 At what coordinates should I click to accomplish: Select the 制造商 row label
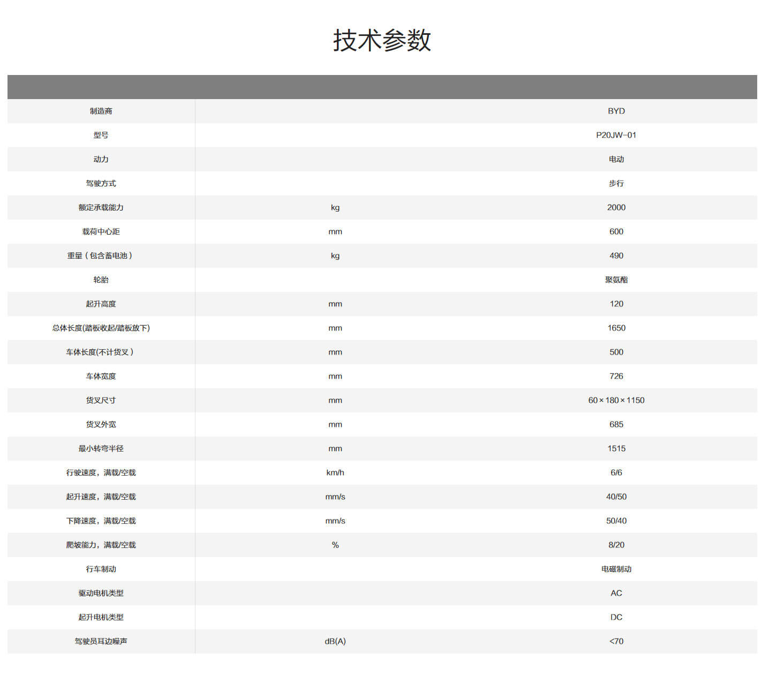coord(101,111)
